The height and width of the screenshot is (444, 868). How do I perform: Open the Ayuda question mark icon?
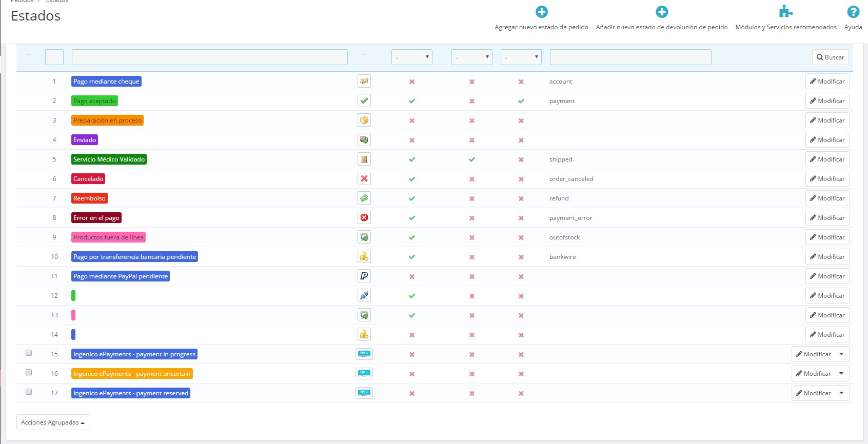click(853, 12)
